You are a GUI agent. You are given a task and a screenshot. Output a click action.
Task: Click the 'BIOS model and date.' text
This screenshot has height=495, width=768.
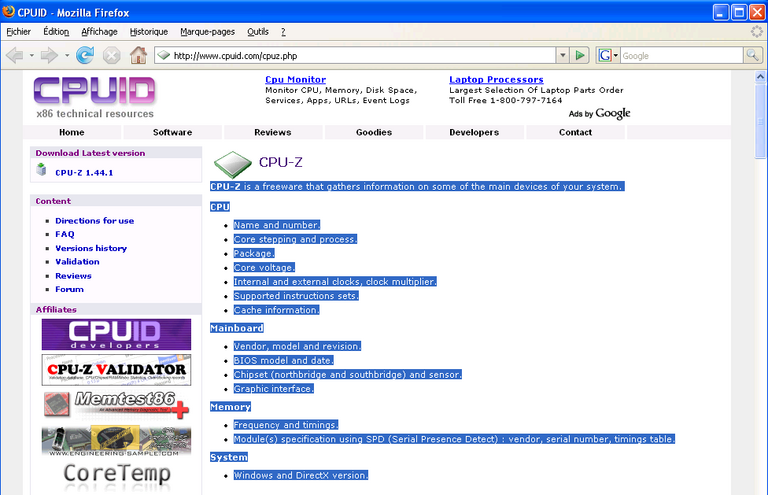tap(284, 360)
